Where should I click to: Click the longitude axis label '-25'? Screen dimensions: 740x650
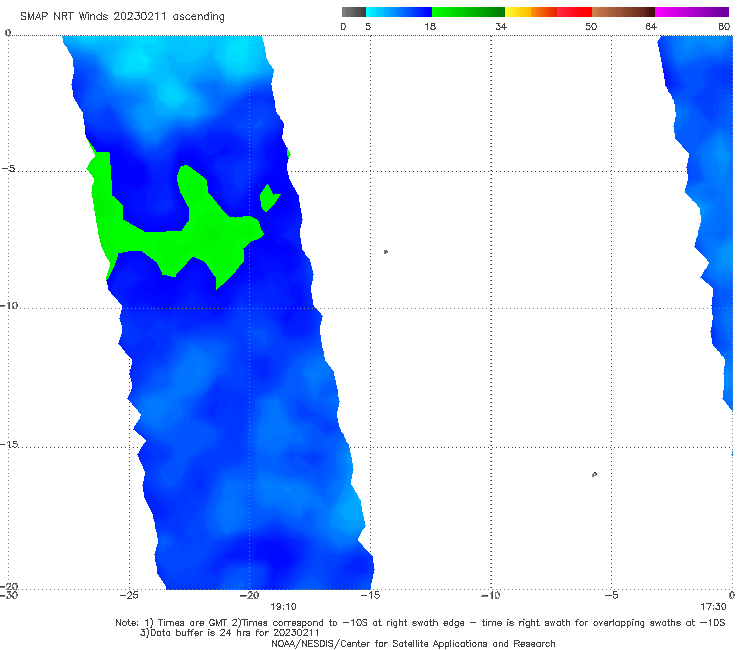(x=129, y=595)
